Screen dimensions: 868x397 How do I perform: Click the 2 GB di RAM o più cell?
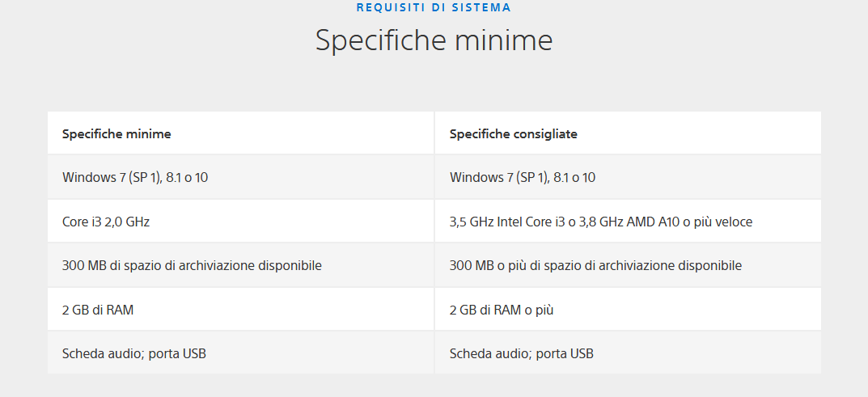tap(502, 310)
